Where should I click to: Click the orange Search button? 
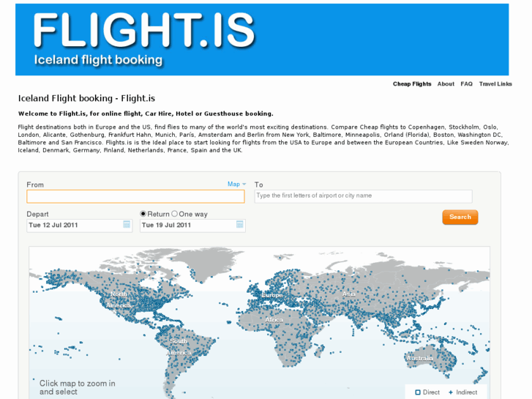tap(460, 217)
